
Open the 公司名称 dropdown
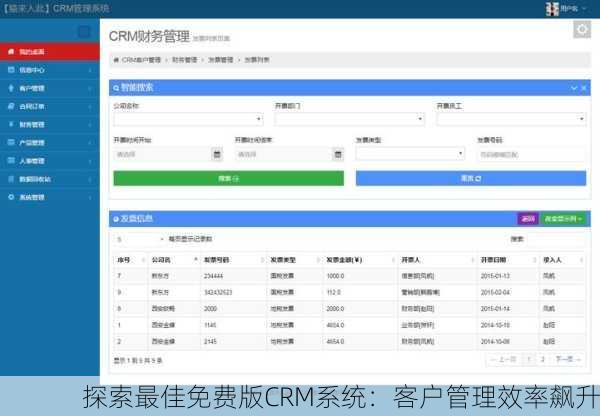click(188, 119)
